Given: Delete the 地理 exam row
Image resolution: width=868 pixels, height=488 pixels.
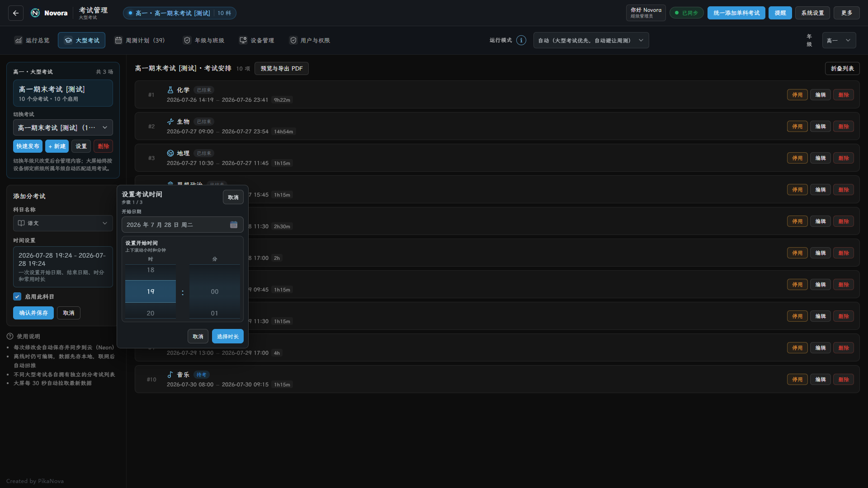Looking at the screenshot, I should click(844, 158).
